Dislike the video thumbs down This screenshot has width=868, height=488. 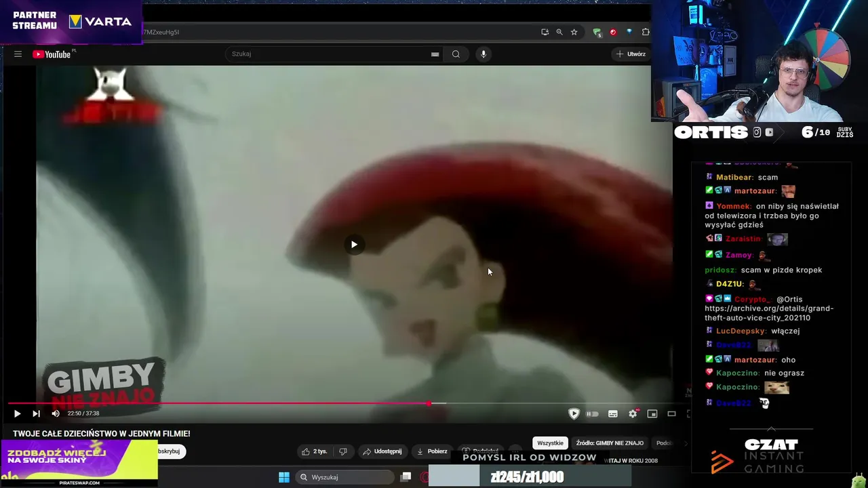click(343, 451)
